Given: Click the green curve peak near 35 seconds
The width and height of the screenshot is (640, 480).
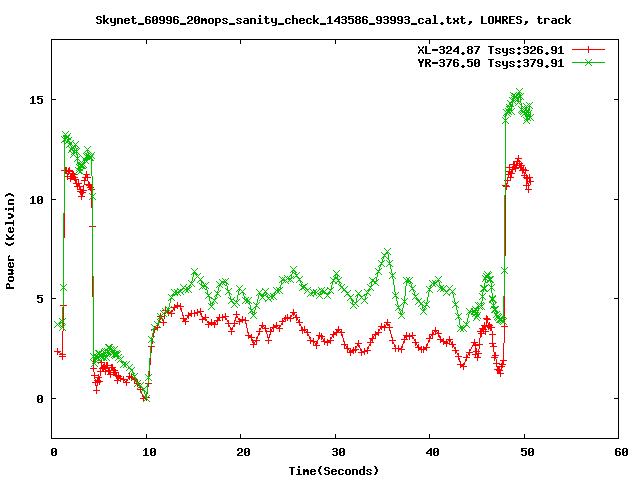Looking at the screenshot, I should [x=387, y=252].
